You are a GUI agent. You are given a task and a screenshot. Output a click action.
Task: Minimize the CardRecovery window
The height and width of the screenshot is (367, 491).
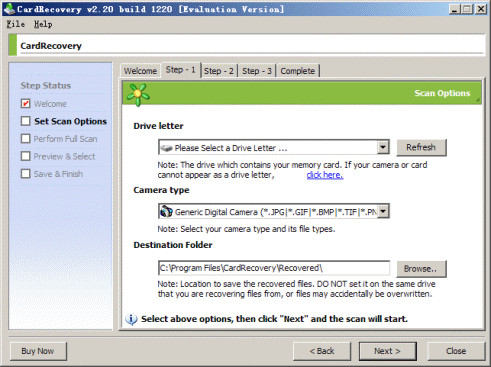454,9
